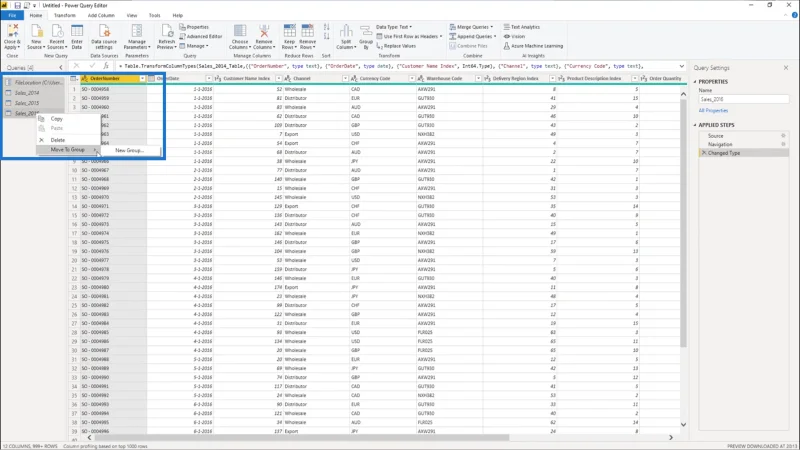800x450 pixels.
Task: Open query Properties from ribbon
Action: [x=194, y=27]
